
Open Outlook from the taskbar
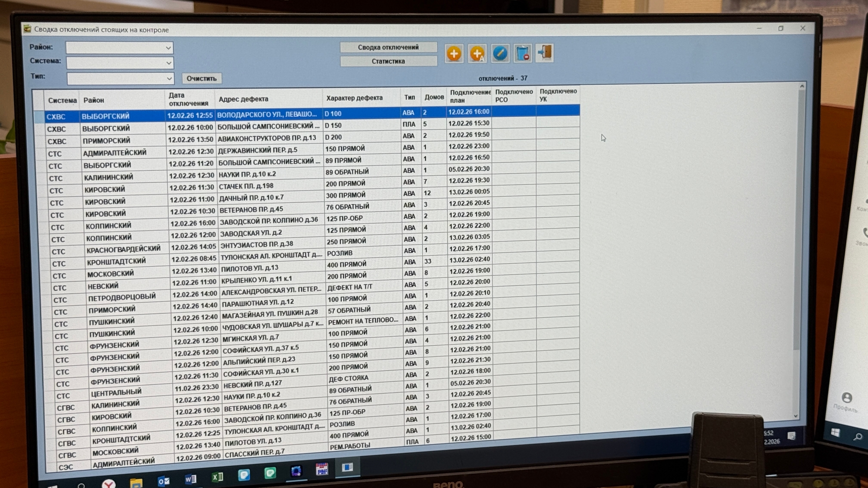tap(164, 481)
